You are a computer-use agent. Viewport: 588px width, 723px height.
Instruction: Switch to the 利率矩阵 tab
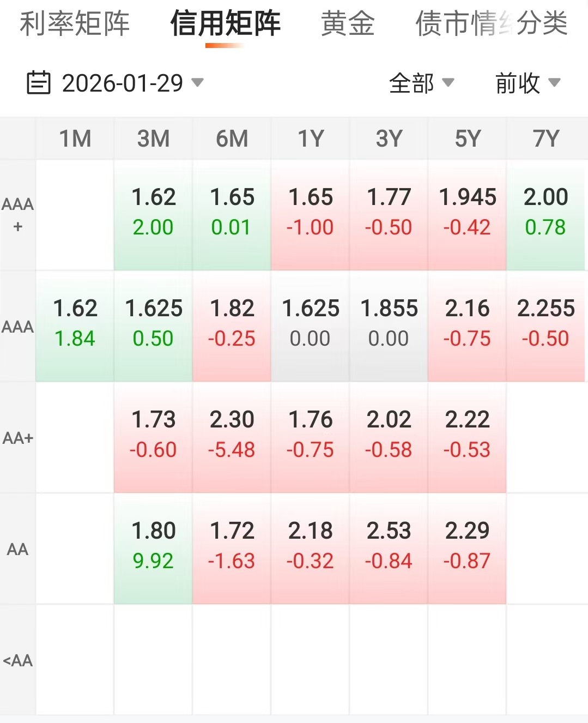point(75,24)
